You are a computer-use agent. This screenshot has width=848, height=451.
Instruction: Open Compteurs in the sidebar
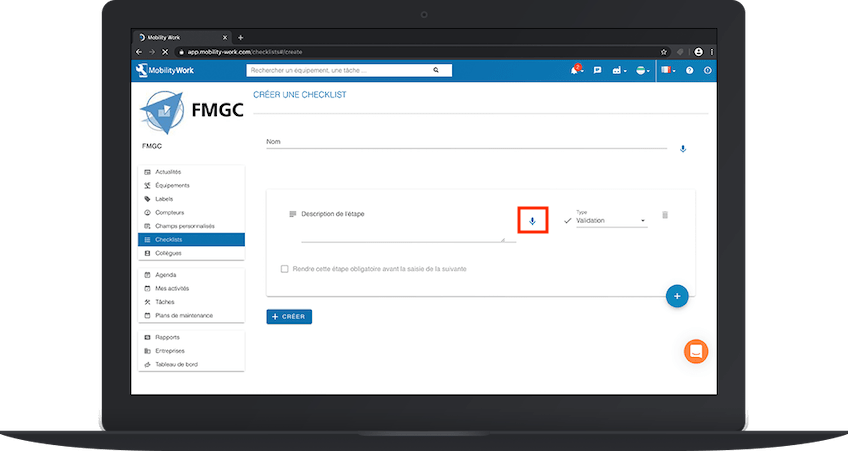click(x=191, y=213)
